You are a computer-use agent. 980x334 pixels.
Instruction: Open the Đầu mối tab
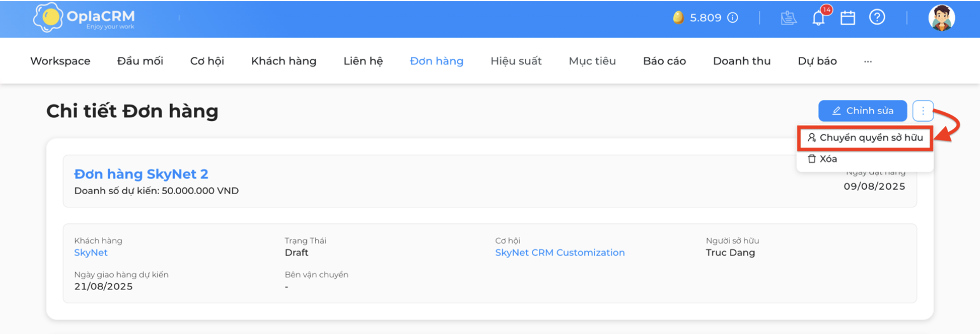140,61
